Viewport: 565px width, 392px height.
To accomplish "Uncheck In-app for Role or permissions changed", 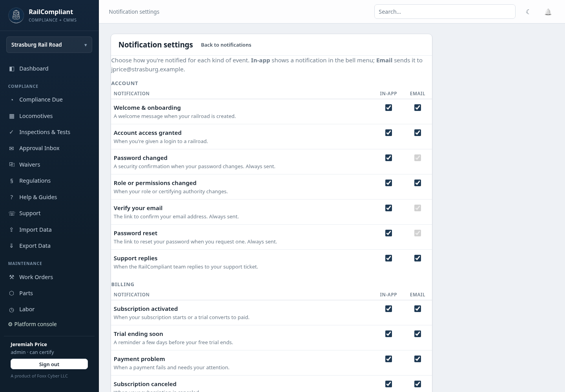I will (388, 183).
